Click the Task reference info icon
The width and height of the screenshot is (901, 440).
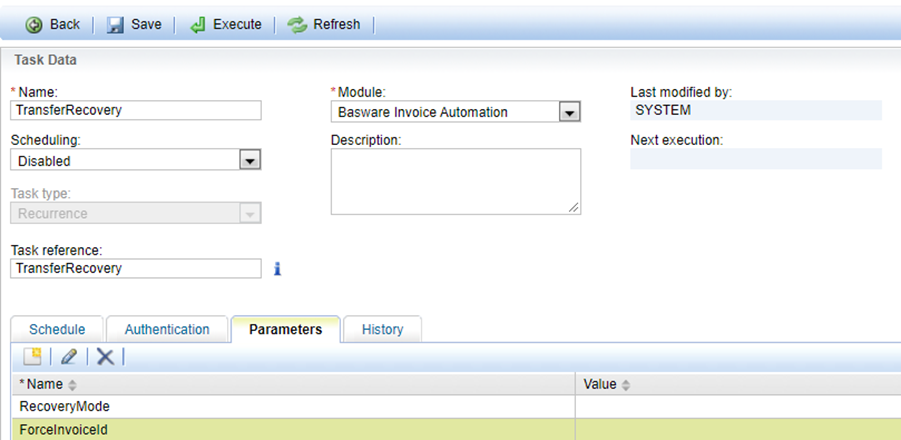point(277,268)
